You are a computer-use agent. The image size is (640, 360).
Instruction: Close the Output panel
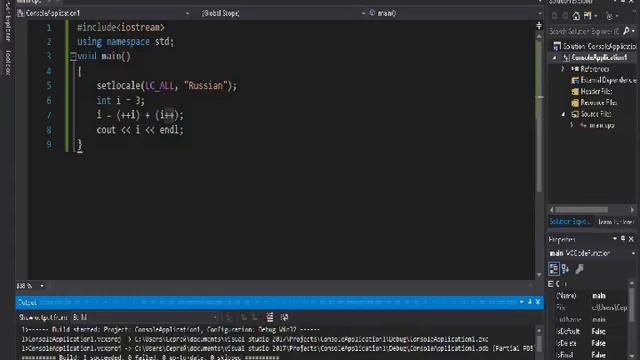538,302
